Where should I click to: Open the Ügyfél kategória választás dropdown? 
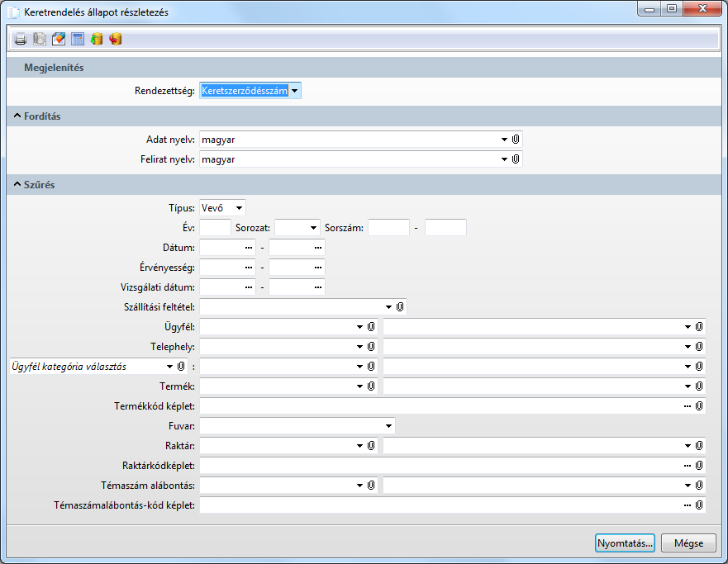(168, 367)
